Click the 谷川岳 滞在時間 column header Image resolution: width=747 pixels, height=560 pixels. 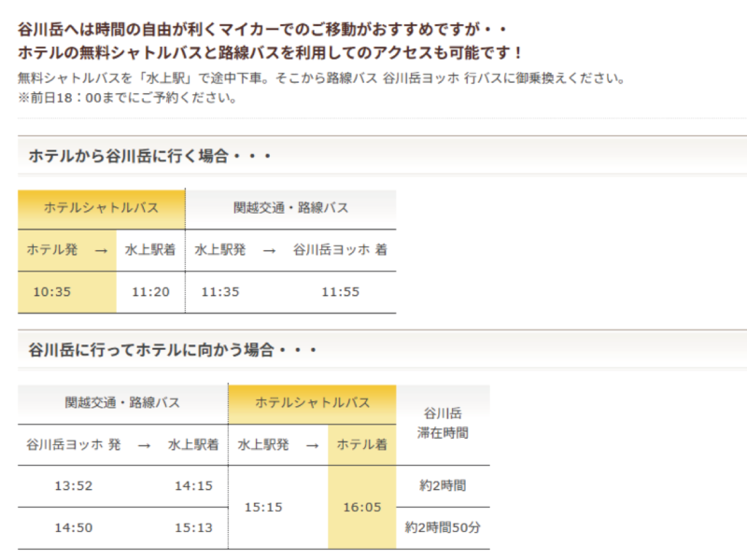[443, 424]
